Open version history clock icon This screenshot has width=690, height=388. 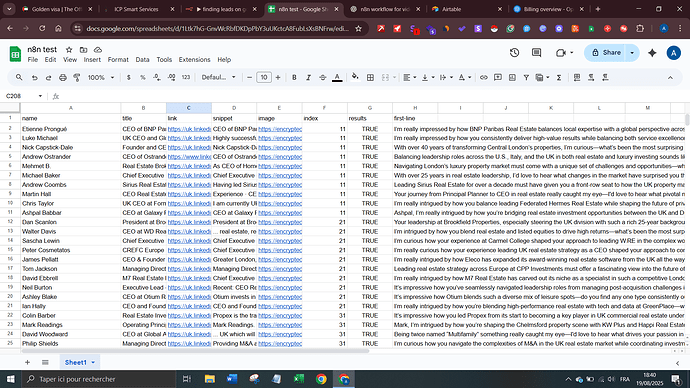coord(514,53)
